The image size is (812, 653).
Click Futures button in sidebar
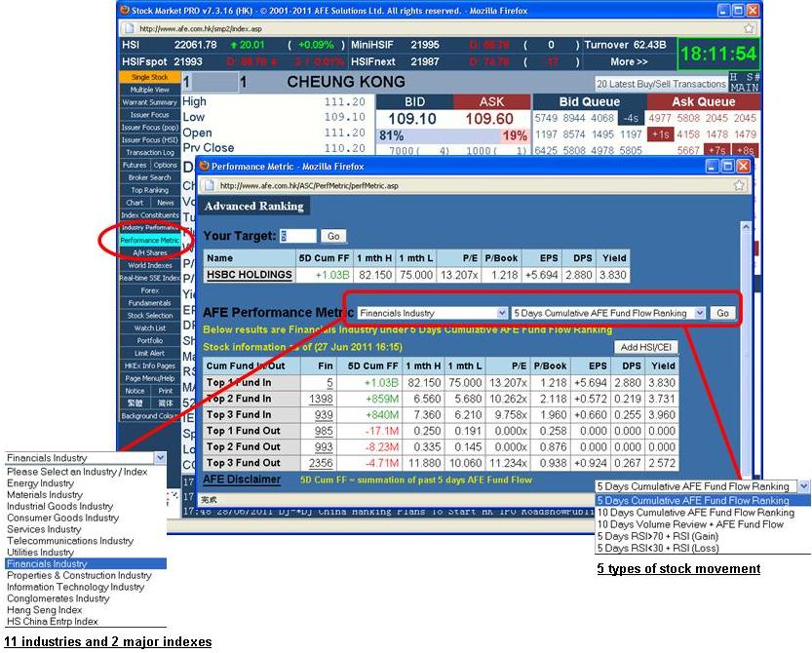[x=135, y=165]
